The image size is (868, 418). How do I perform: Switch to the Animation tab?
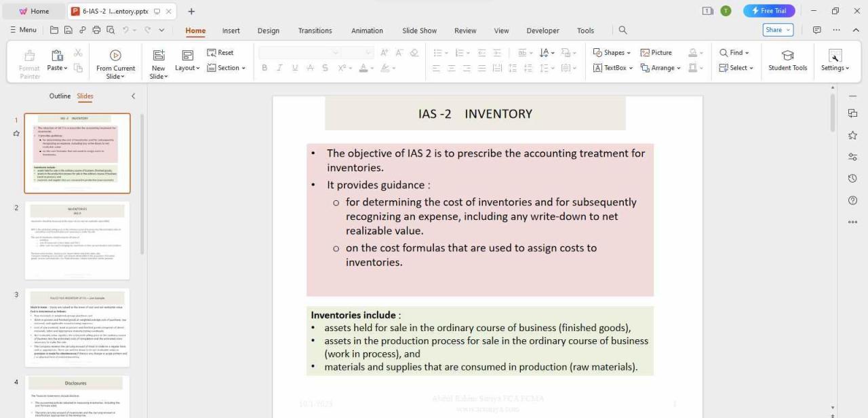click(x=367, y=31)
